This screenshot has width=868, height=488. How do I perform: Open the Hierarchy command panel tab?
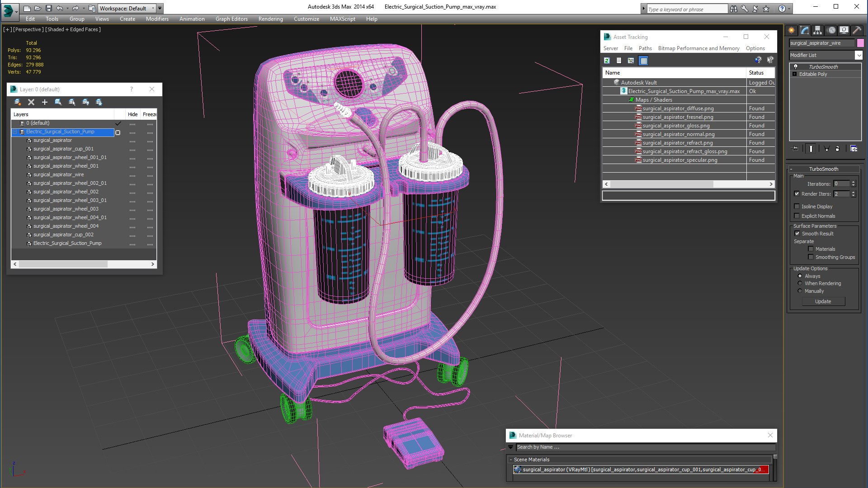tap(817, 30)
